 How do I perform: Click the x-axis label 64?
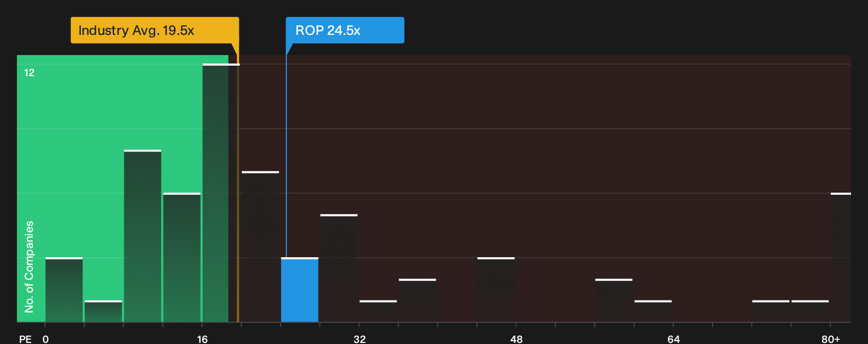click(673, 339)
